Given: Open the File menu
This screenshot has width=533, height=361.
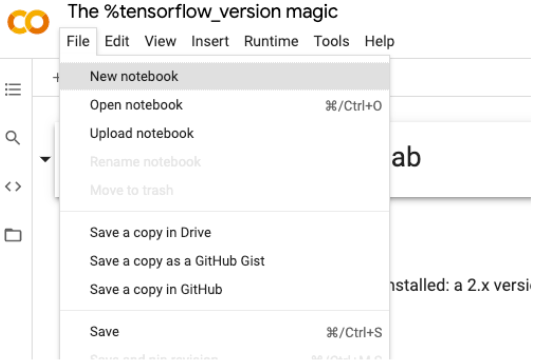Looking at the screenshot, I should 78,41.
